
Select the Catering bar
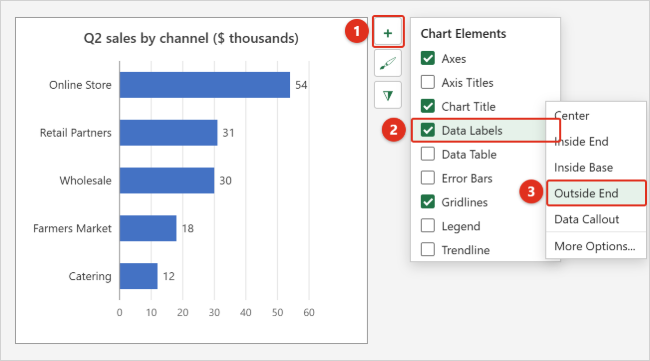click(138, 276)
